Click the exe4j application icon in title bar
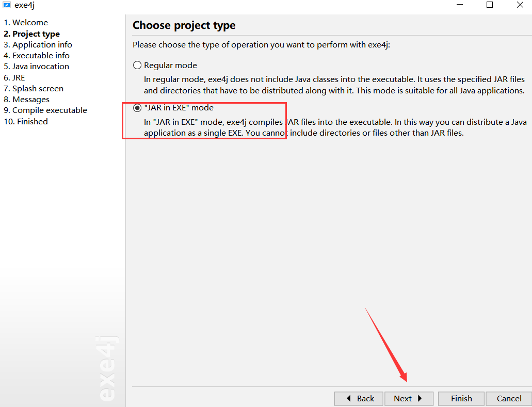The width and height of the screenshot is (532, 407). 6,5
